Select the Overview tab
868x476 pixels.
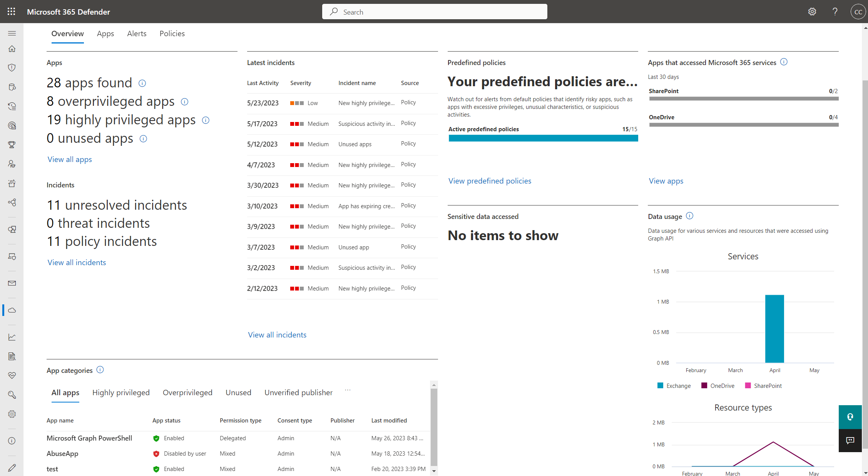[67, 33]
